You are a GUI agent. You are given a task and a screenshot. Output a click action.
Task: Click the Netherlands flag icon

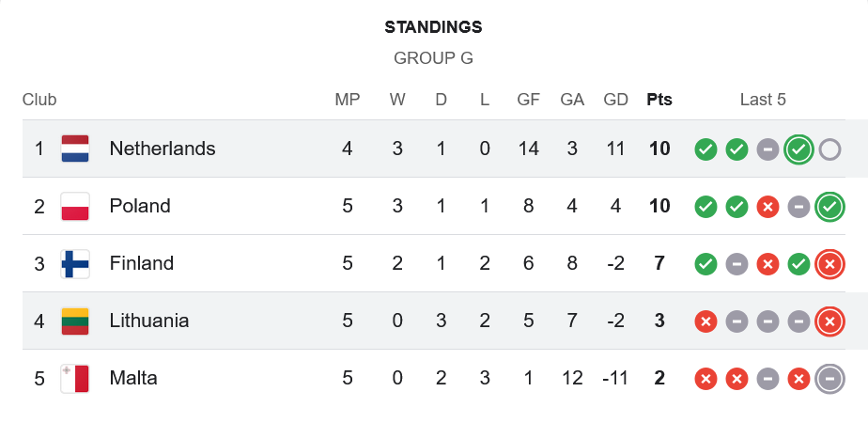[75, 149]
